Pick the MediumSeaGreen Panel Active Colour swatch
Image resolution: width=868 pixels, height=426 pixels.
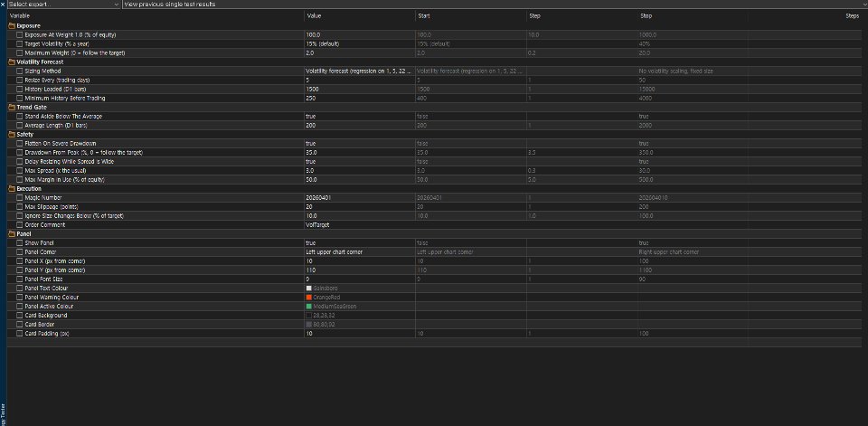point(309,307)
